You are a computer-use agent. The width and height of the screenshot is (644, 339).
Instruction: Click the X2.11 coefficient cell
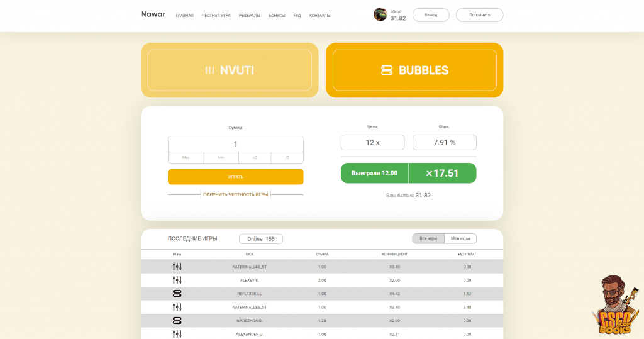395,334
